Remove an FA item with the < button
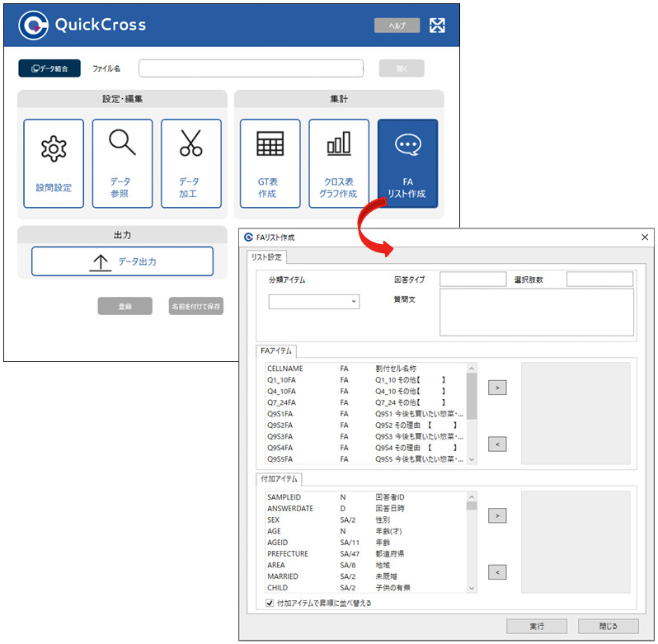 coord(497,444)
